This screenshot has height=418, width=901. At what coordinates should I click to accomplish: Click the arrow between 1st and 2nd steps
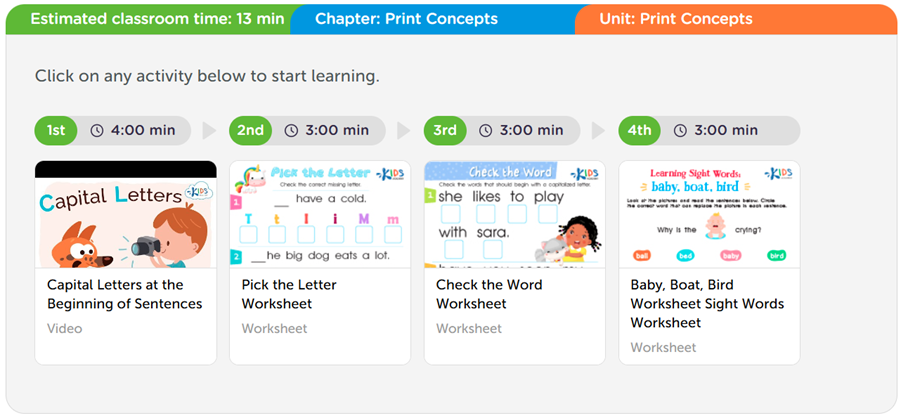pos(209,131)
